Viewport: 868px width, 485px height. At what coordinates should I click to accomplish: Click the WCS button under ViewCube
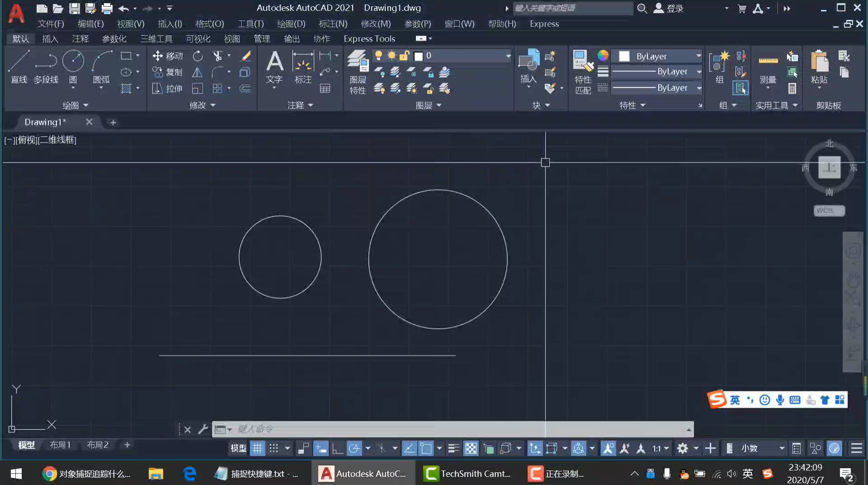[829, 210]
